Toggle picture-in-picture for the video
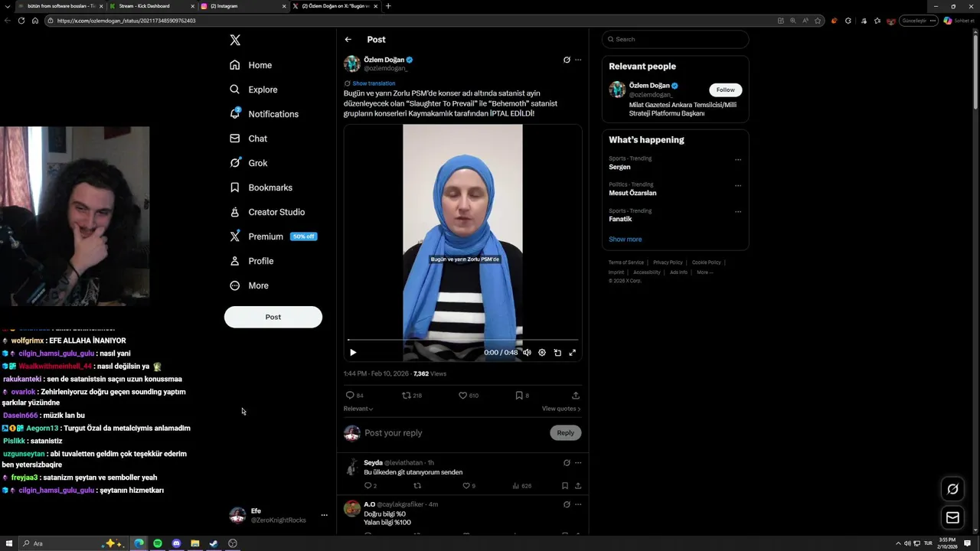This screenshot has width=980, height=551. click(x=557, y=353)
